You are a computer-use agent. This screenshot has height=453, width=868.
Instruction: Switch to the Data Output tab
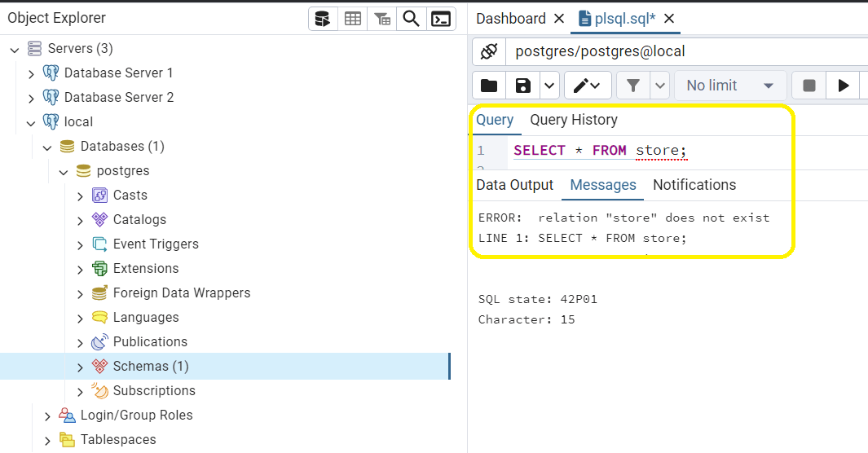click(x=515, y=185)
